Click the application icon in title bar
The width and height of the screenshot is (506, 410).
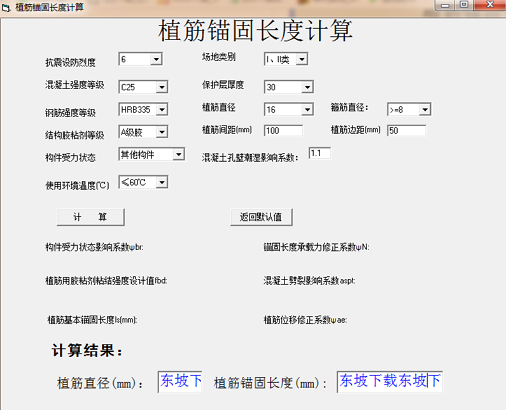[x=6, y=8]
